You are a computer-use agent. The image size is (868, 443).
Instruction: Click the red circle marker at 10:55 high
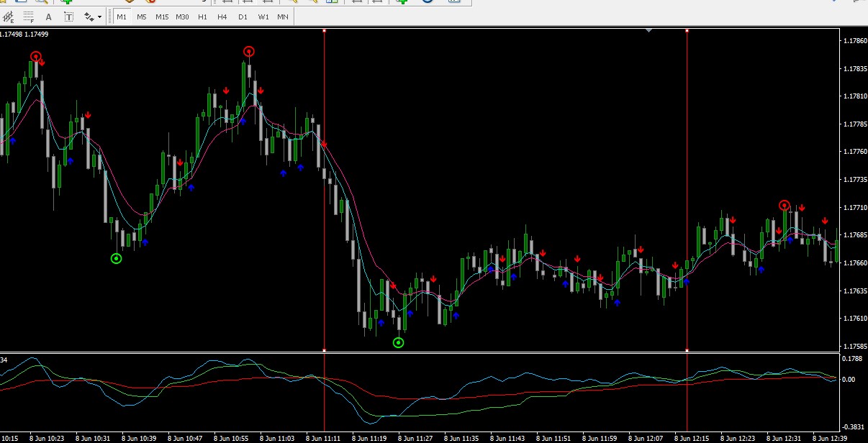point(249,51)
